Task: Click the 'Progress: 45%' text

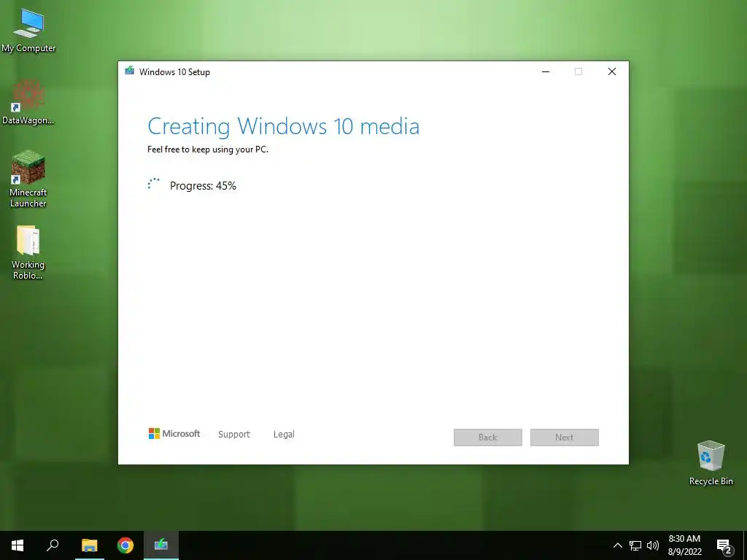Action: (x=203, y=186)
